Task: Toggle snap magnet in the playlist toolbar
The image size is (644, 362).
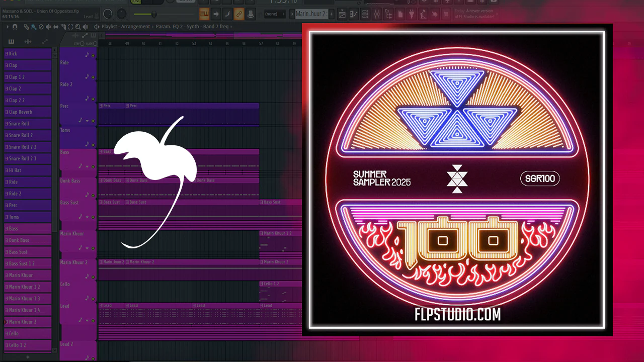Action: tap(15, 27)
